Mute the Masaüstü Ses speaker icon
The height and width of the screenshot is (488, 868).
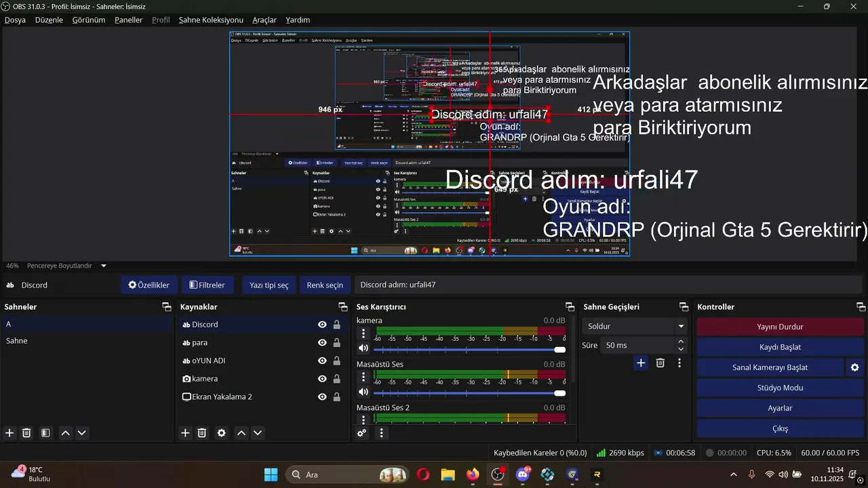point(363,392)
